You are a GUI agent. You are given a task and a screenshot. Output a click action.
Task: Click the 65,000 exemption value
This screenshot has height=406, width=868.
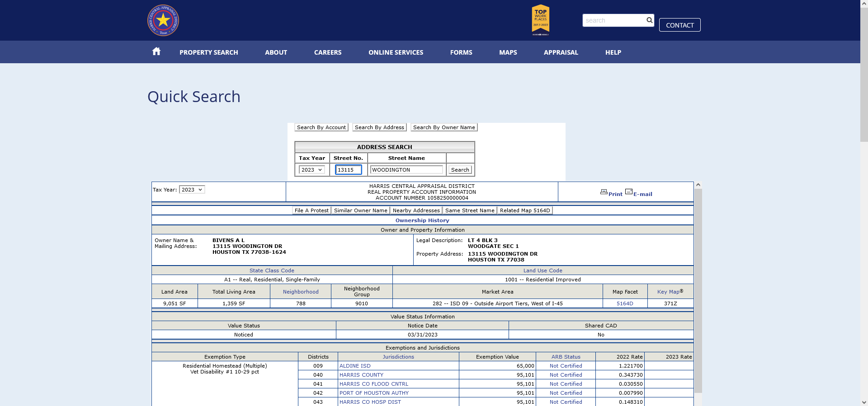pos(525,366)
